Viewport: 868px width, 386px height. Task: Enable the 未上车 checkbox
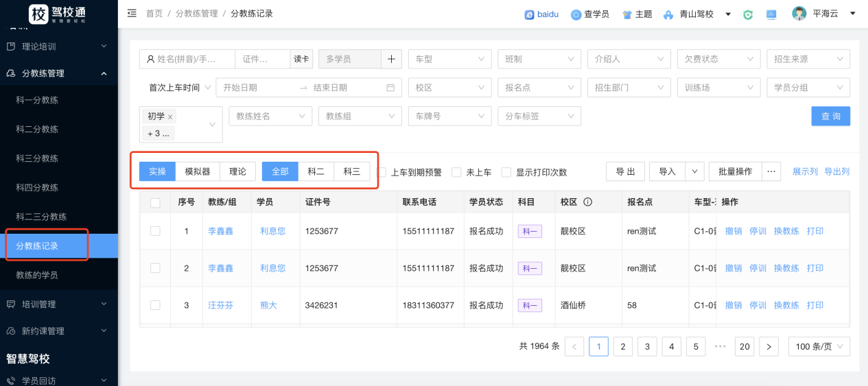click(x=456, y=172)
